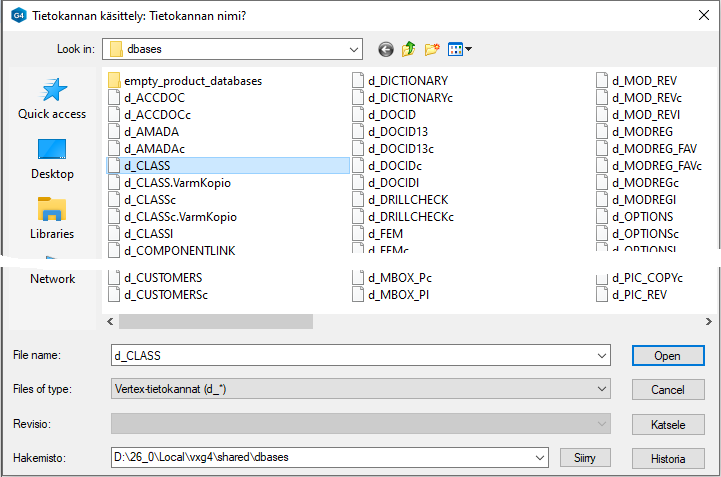721x477 pixels.
Task: Click the Open button
Action: click(x=667, y=356)
